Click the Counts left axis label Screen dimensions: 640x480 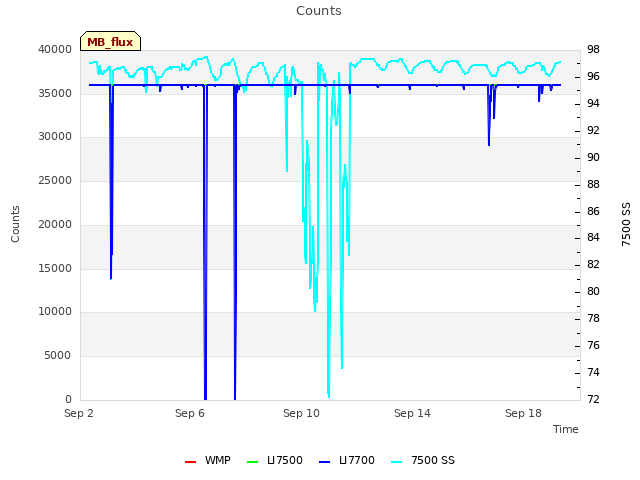tap(15, 224)
